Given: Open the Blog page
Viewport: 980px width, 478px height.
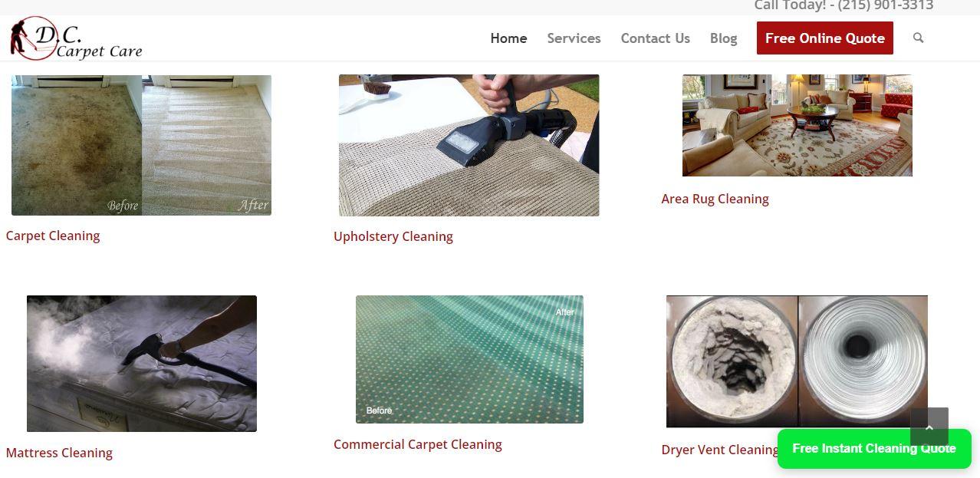Looking at the screenshot, I should click(723, 38).
